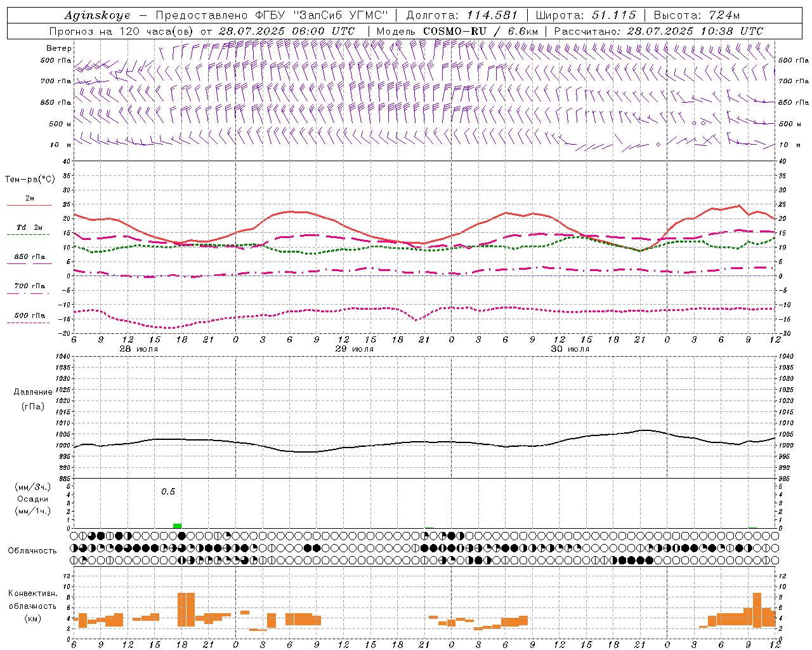
Task: Click the "Прогноз на 120 часа(ов)" forecast text
Action: coord(122,31)
